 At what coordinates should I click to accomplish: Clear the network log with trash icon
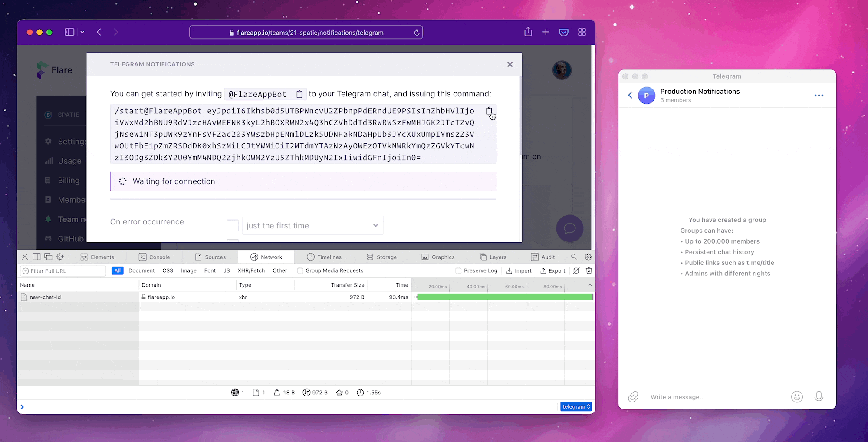[x=589, y=270]
